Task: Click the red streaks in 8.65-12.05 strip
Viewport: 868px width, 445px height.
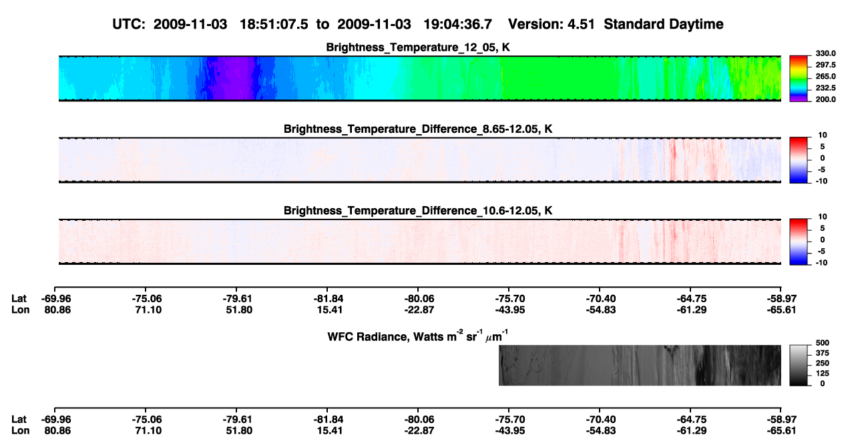Action: coord(673,159)
